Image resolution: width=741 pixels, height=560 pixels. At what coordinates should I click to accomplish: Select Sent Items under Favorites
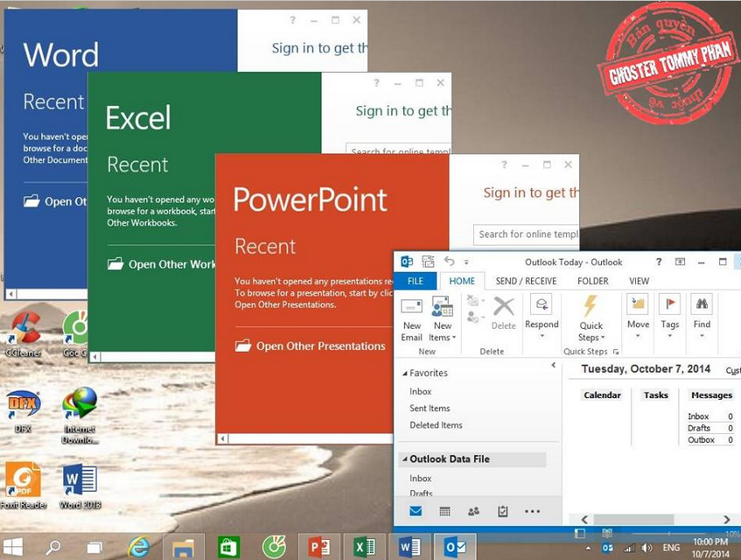coord(430,409)
